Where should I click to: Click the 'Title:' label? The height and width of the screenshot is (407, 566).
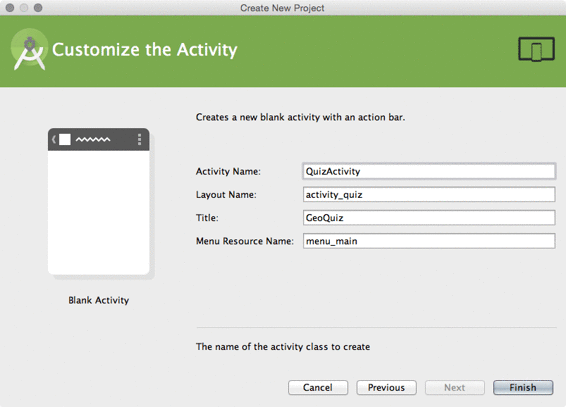pos(207,218)
